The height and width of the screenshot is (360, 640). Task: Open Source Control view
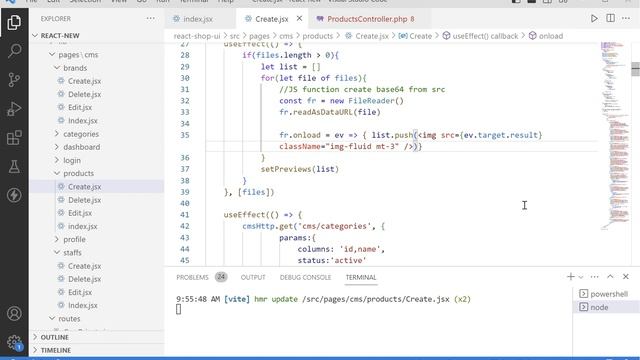(x=14, y=80)
